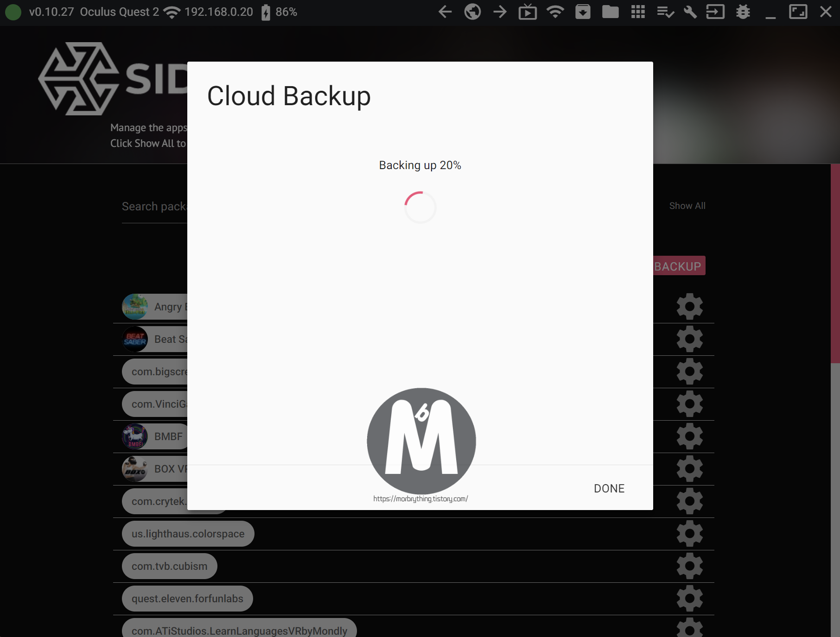Image resolution: width=840 pixels, height=637 pixels.
Task: Click DONE in the Cloud Backup dialog
Action: 609,488
